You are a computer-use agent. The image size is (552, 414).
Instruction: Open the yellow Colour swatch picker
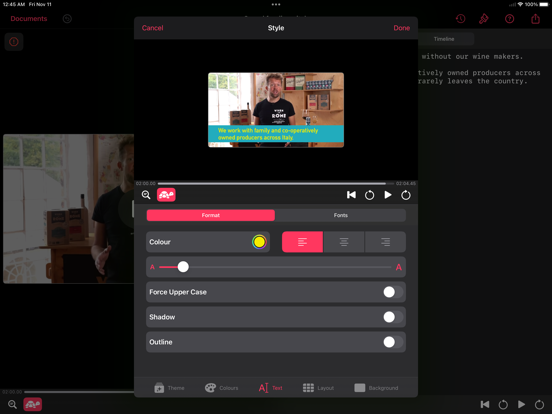[x=259, y=242]
